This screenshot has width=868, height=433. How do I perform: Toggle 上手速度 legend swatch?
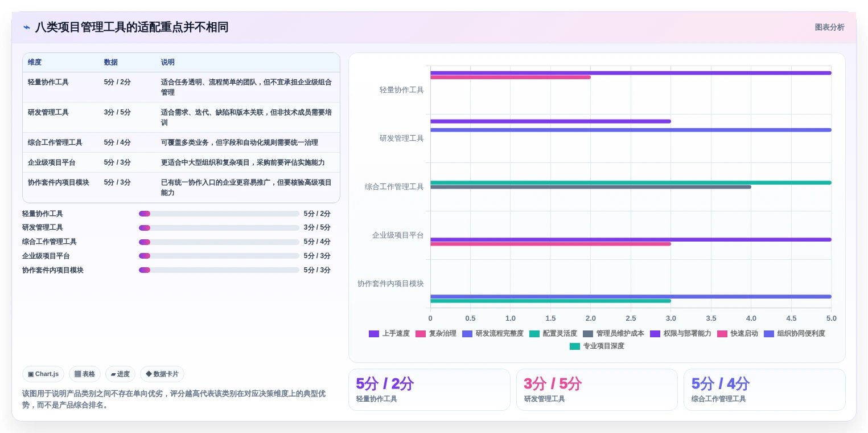[374, 334]
